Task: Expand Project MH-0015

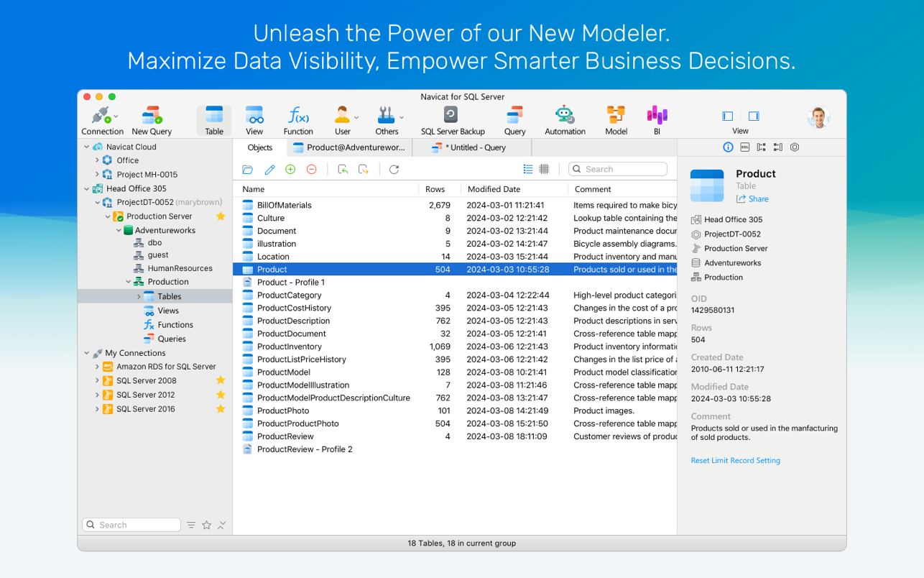Action: (97, 174)
